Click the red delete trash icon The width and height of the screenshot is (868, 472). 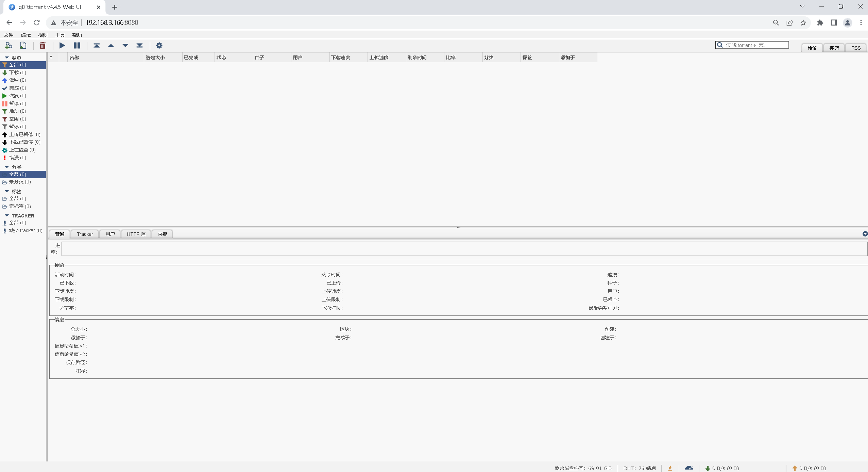(x=42, y=45)
